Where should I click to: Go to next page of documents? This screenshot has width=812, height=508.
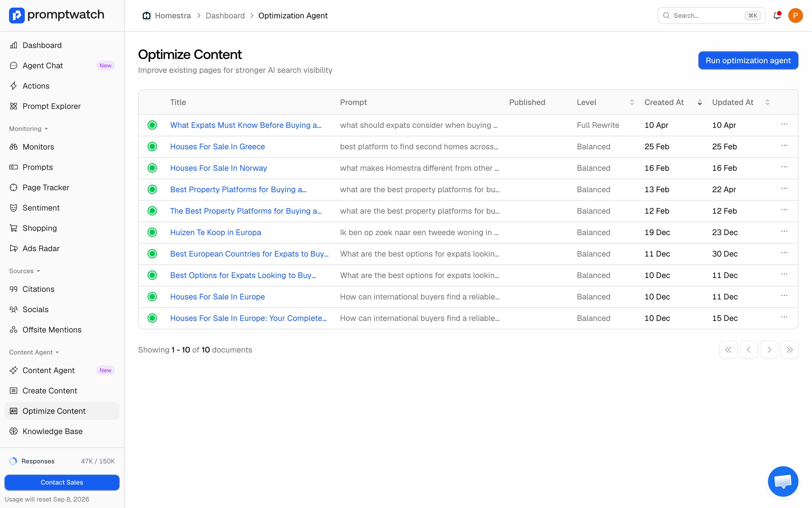tap(769, 350)
